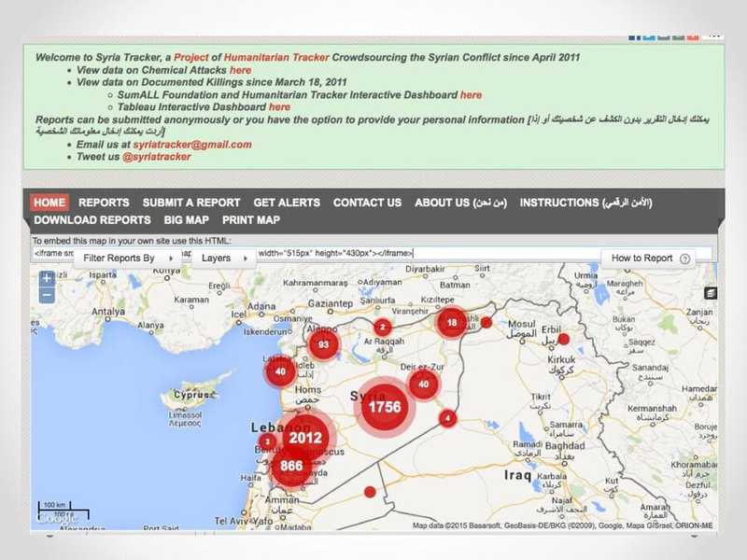Viewport: 747px width, 560px height.
Task: Open the CONTACT US page
Action: click(x=367, y=203)
